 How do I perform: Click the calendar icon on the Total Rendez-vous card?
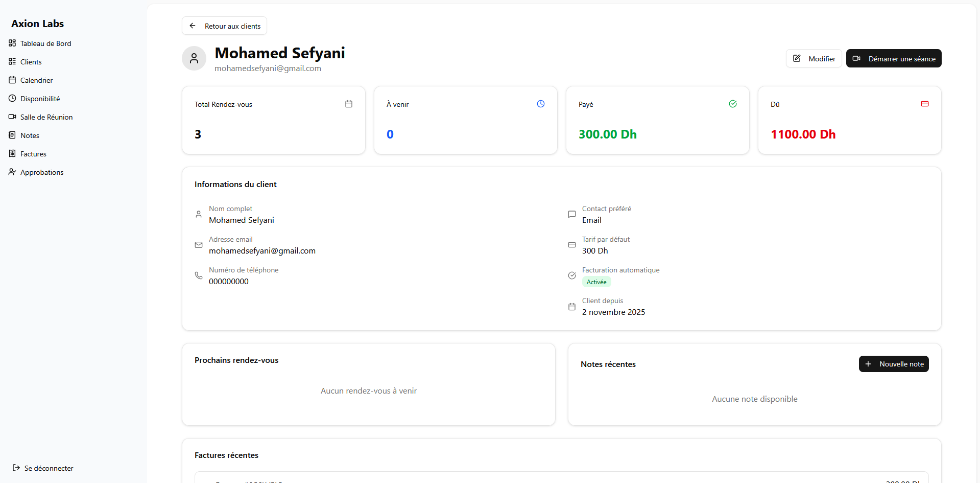348,103
